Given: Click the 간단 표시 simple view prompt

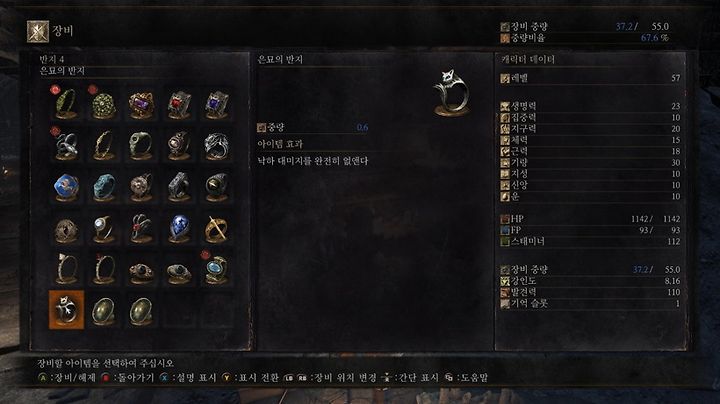Looking at the screenshot, I should pos(411,378).
